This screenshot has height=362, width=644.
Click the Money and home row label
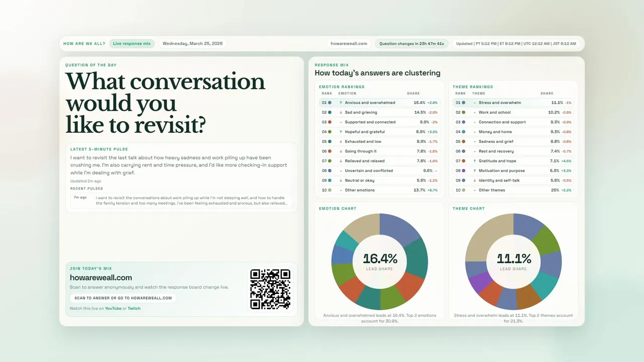[496, 132]
